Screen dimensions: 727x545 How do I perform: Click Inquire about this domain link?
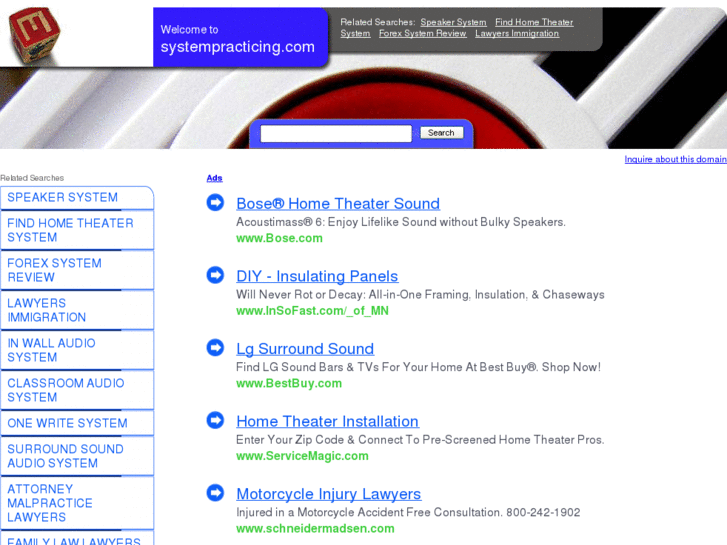point(676,159)
